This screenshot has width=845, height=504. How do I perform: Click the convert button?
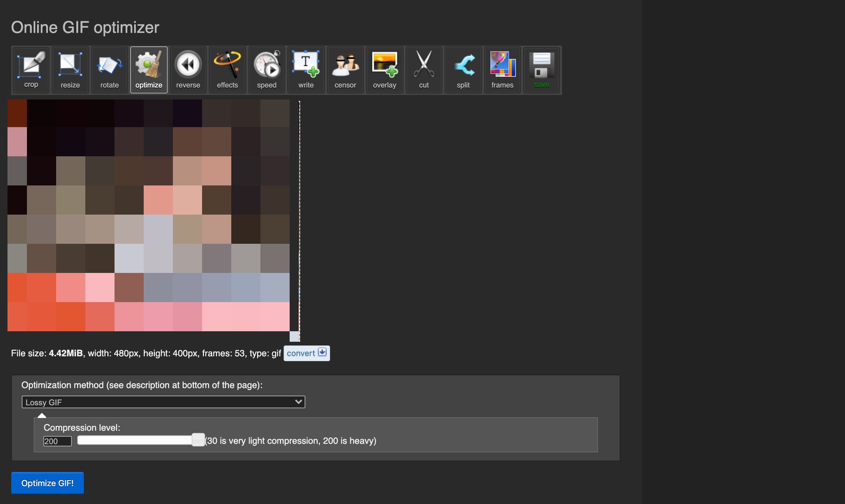coord(306,353)
